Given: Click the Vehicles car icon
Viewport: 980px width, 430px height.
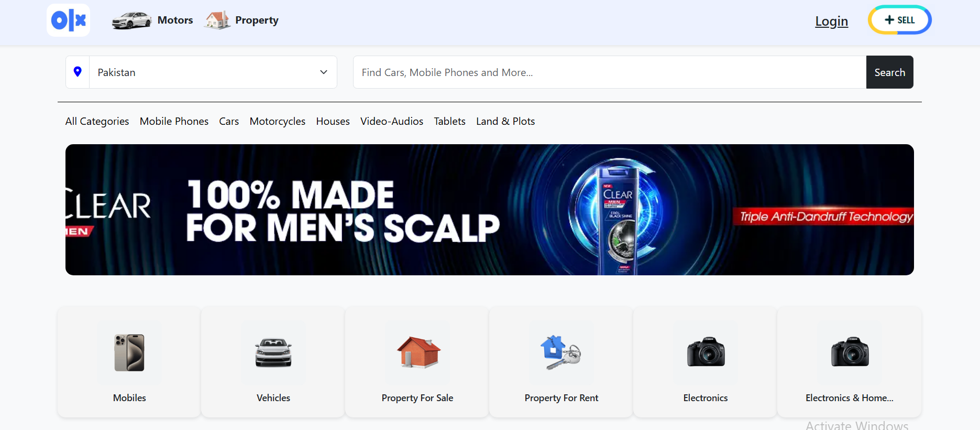Looking at the screenshot, I should (273, 353).
